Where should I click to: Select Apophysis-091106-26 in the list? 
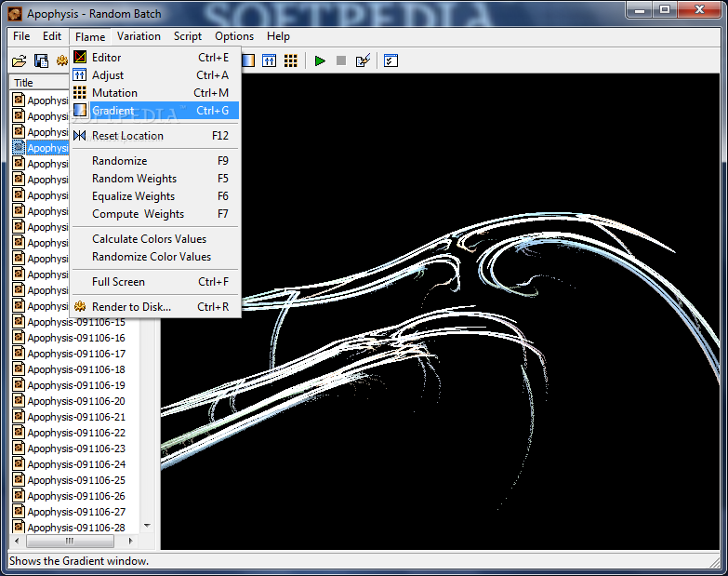76,496
